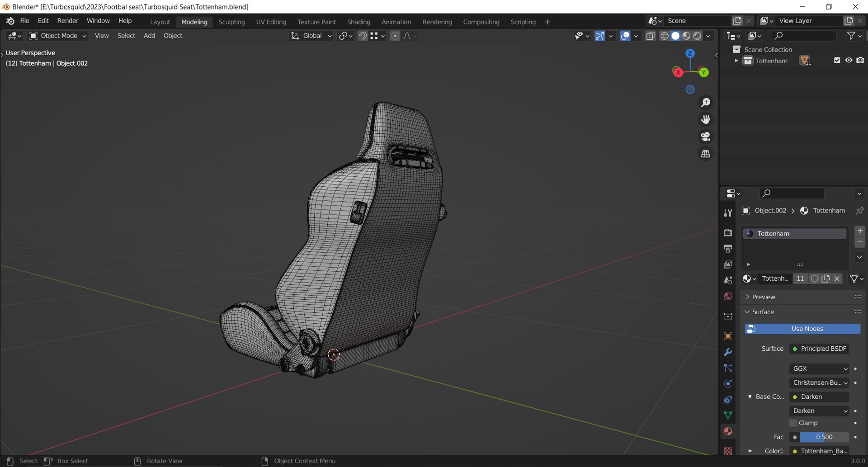Switch to the UV Editing workspace tab
The image size is (868, 467).
(x=271, y=22)
